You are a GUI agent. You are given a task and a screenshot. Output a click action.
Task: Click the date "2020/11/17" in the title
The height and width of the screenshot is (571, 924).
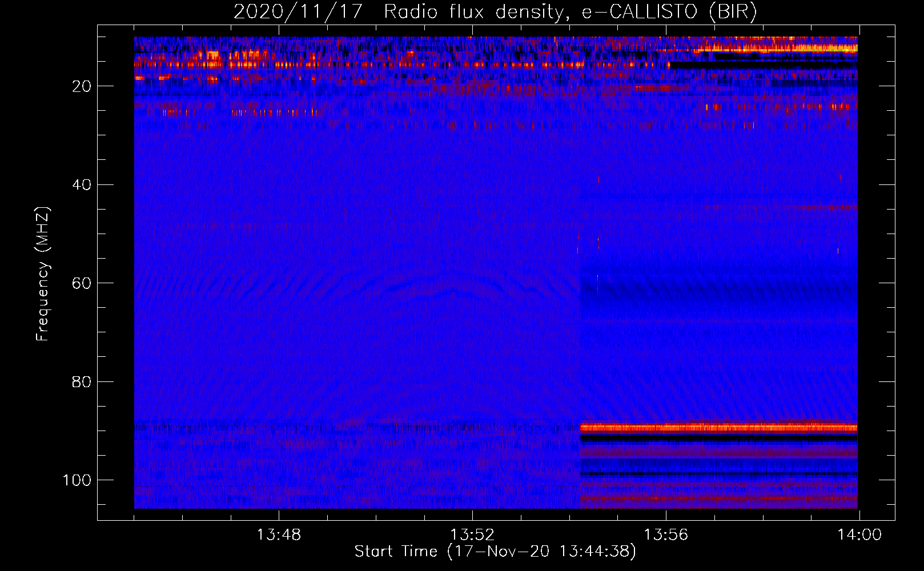point(298,11)
